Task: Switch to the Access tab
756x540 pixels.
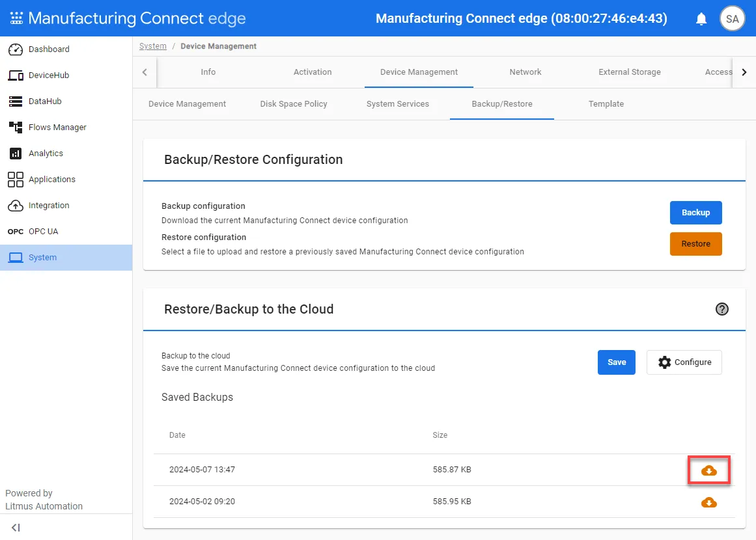Action: (718, 72)
